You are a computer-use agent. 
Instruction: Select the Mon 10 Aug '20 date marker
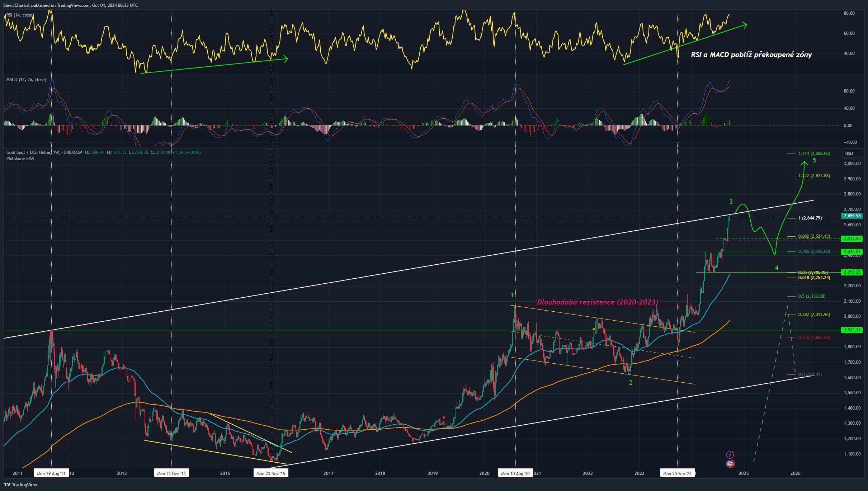pyautogui.click(x=515, y=473)
